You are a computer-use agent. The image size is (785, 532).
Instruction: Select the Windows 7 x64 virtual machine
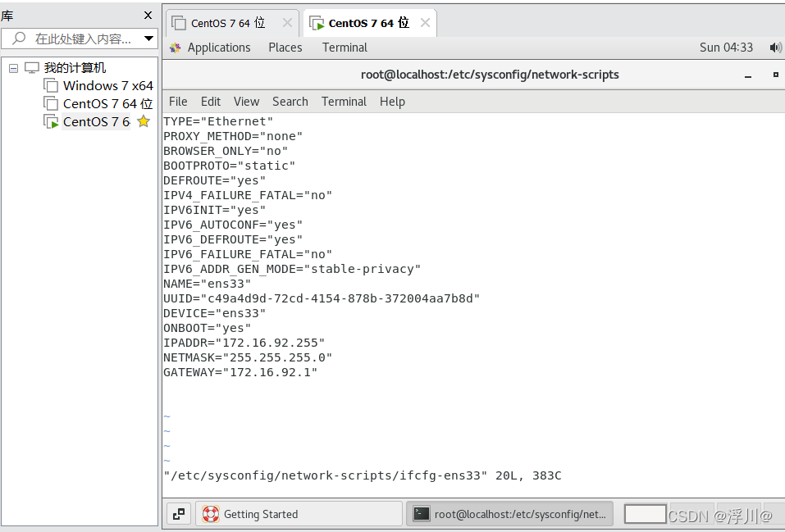click(x=107, y=85)
